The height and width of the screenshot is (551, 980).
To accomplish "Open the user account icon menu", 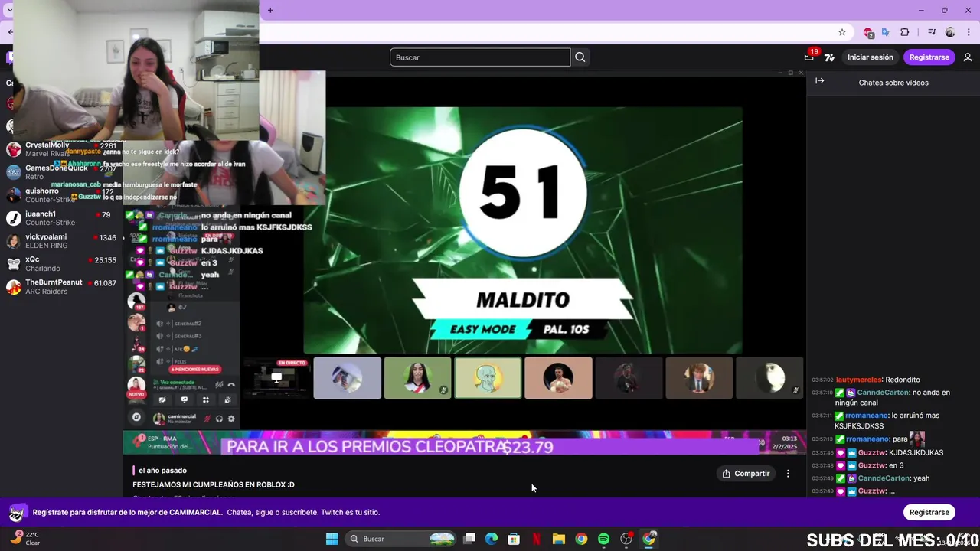I will click(x=968, y=57).
